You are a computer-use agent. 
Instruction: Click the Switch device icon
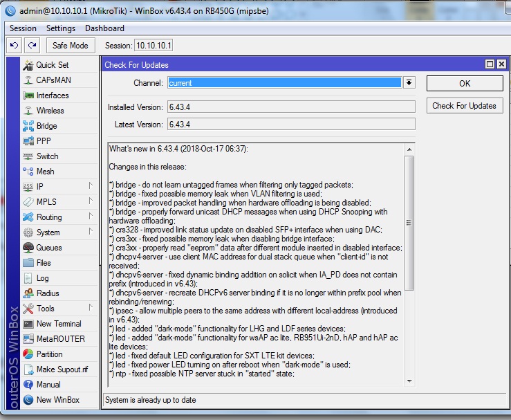(x=28, y=156)
